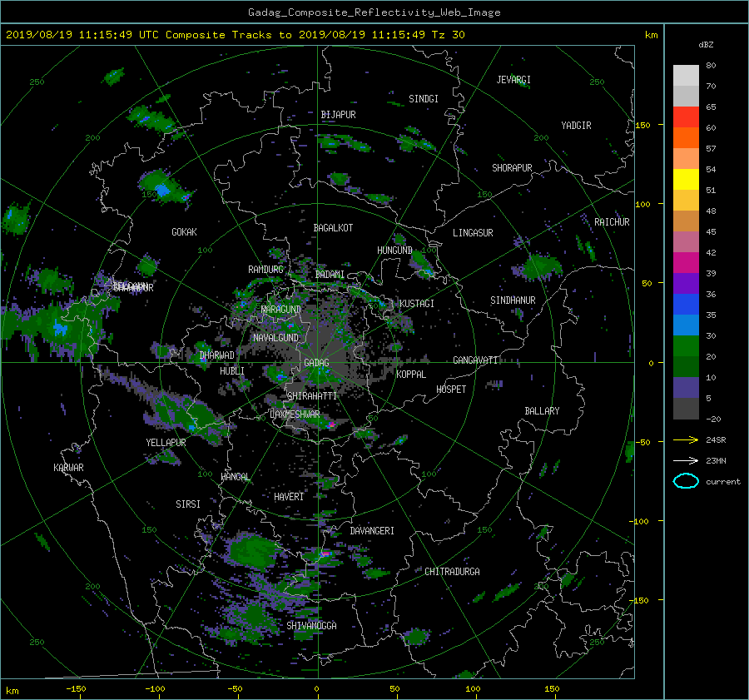749x700 pixels.
Task: Click the HUNGUND city label
Action: click(x=394, y=251)
